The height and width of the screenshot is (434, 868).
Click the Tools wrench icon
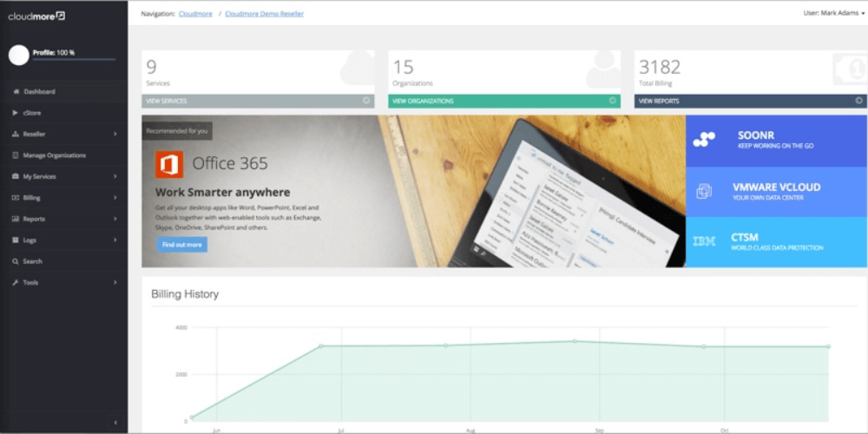coord(16,283)
